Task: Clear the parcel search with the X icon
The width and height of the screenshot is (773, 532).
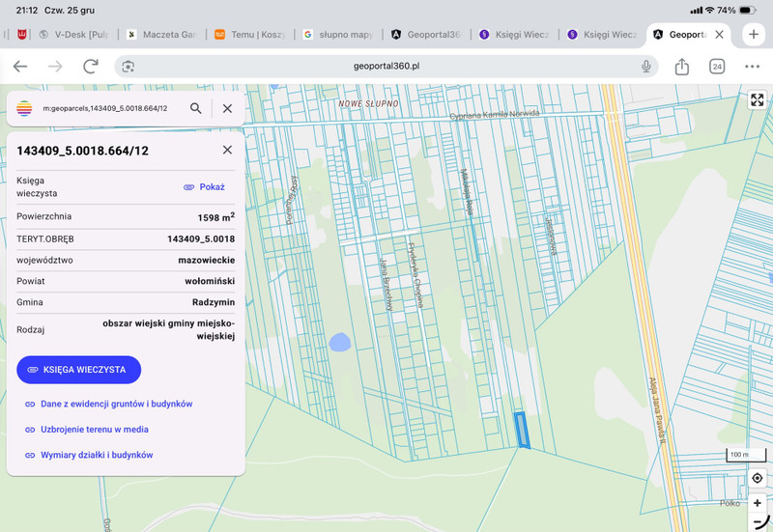Action: 227,108
